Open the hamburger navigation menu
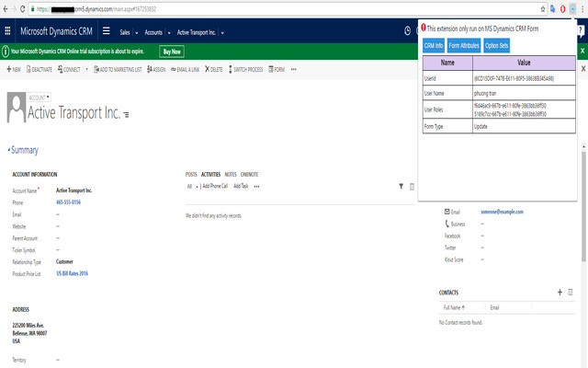The height and width of the screenshot is (368, 588). (107, 30)
